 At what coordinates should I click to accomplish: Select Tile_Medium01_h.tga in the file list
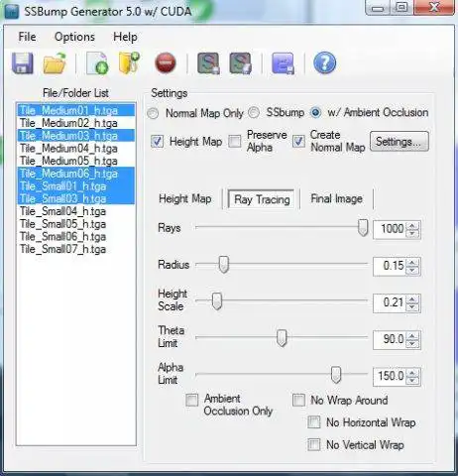[x=76, y=110]
